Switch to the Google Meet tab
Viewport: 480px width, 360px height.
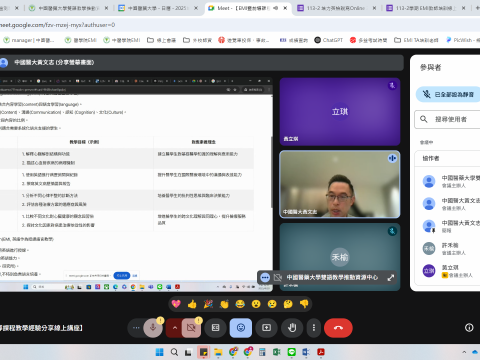click(248, 8)
